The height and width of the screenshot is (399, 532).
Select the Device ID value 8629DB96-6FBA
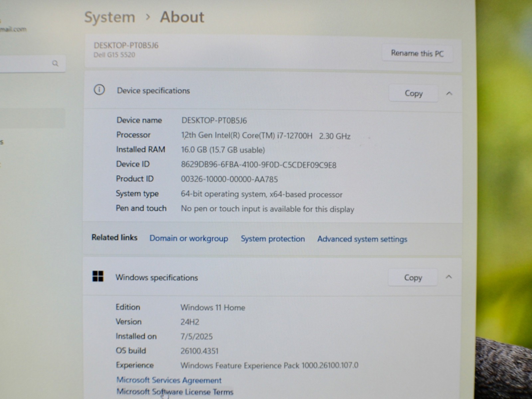tap(259, 165)
